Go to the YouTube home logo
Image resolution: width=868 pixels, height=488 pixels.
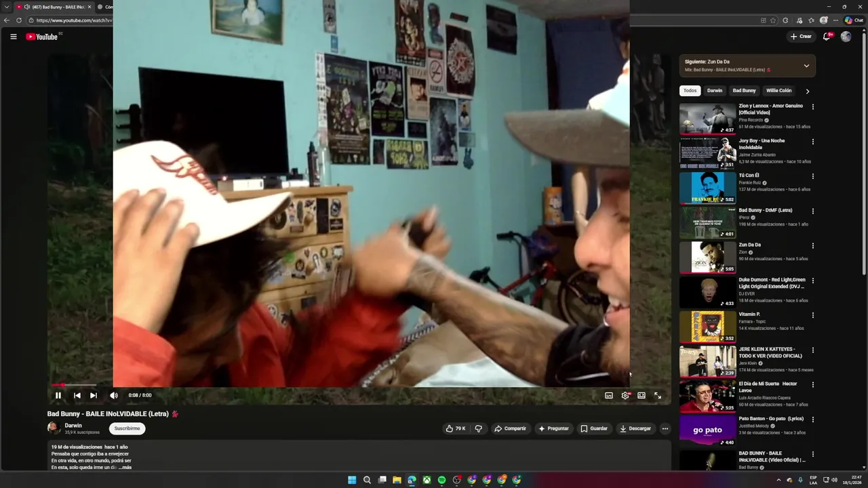coord(42,37)
